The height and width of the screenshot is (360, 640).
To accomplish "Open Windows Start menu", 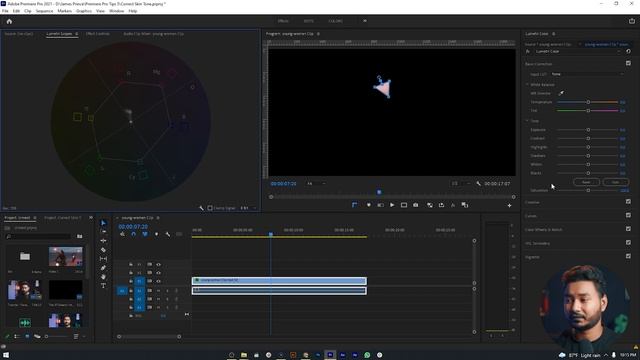I will click(x=6, y=355).
